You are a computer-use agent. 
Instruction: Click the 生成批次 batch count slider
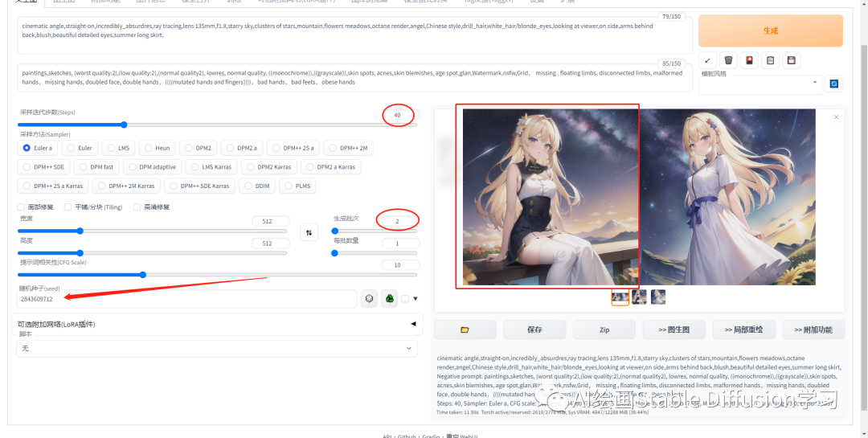coord(375,231)
